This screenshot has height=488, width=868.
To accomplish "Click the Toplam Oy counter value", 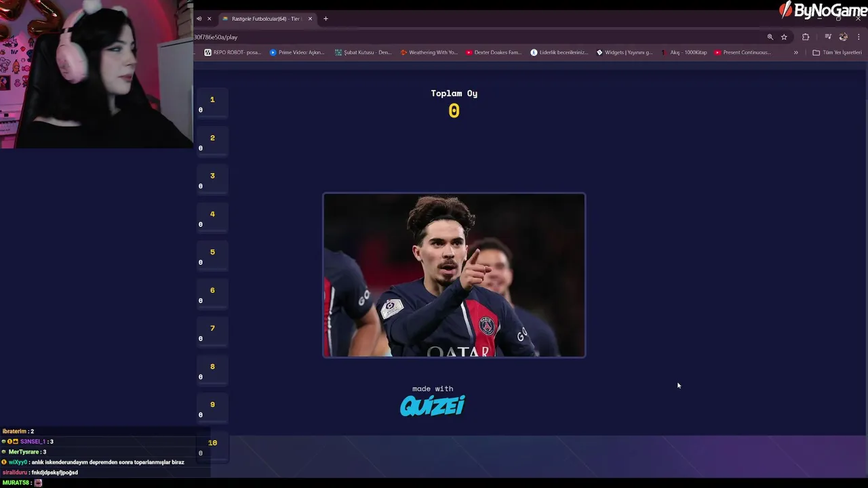I will coord(454,111).
